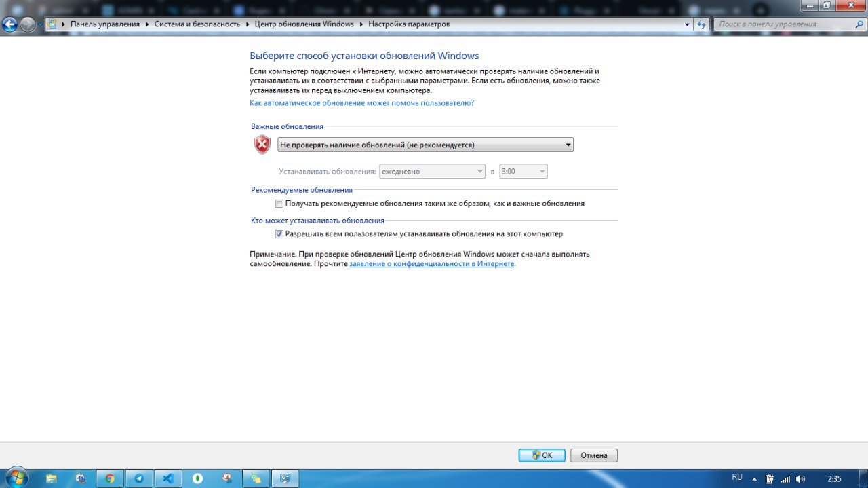Click the Control Panel window taskbar icon
This screenshot has height=488, width=868.
285,478
